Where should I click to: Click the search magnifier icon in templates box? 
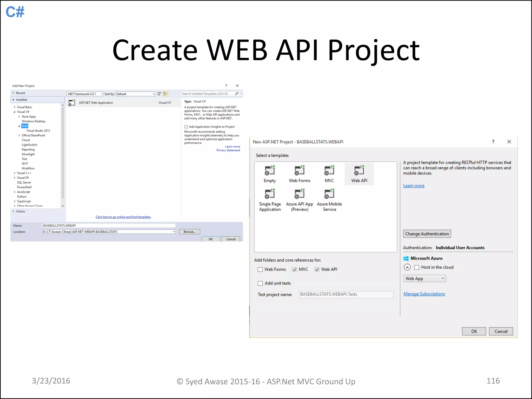237,94
